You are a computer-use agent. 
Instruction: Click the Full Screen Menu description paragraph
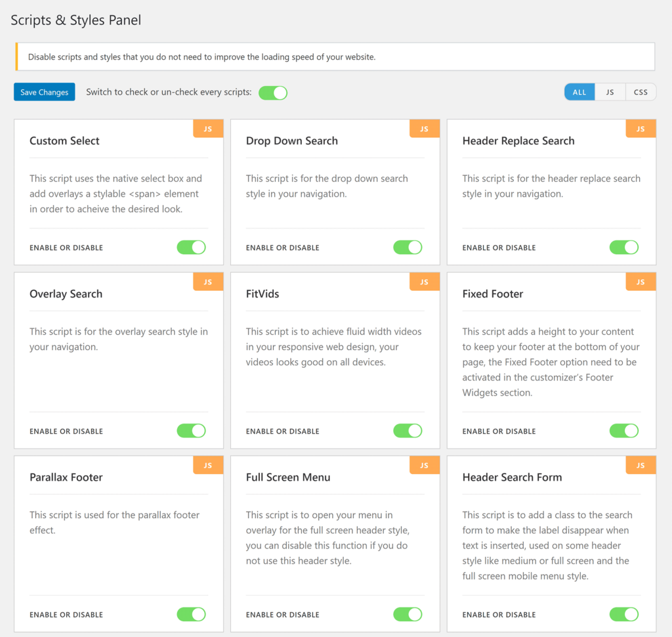[x=328, y=538]
